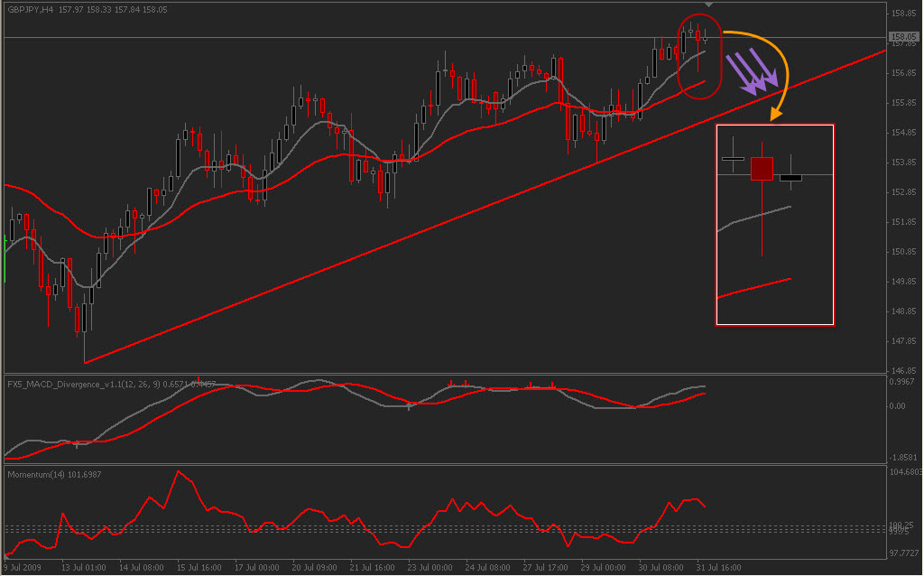
Task: Click the 31 Jul 16:00 time axis label
Action: click(718, 568)
